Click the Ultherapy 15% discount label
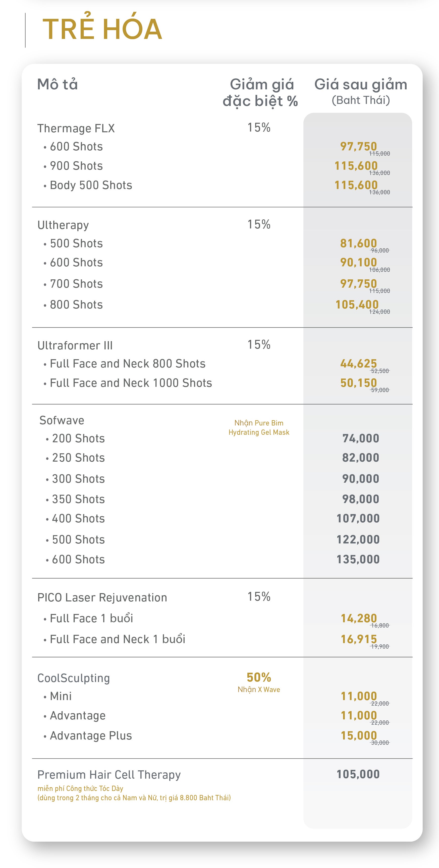 click(x=259, y=224)
